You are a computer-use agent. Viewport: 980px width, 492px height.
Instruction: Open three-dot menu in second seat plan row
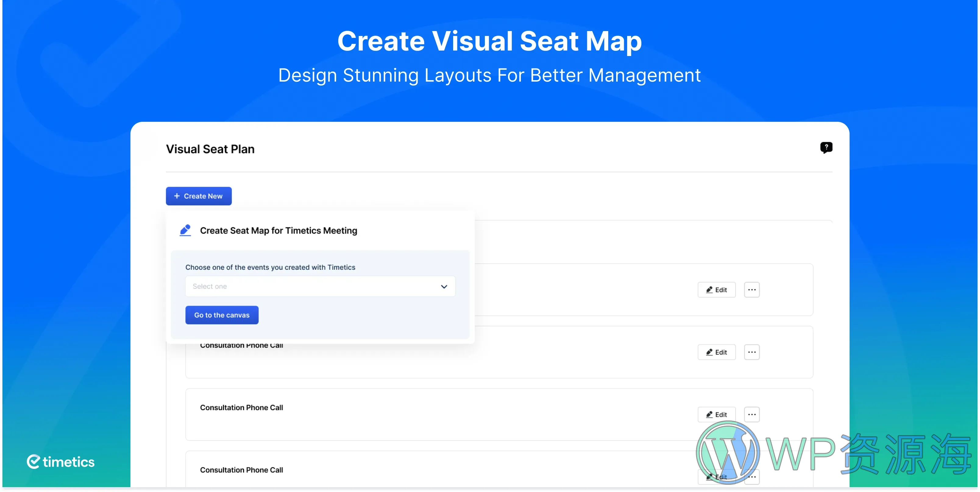(752, 352)
